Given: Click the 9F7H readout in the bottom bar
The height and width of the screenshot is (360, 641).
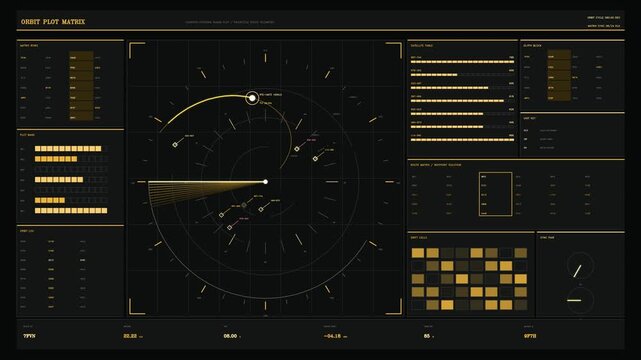Looking at the screenshot, I should click(530, 336).
